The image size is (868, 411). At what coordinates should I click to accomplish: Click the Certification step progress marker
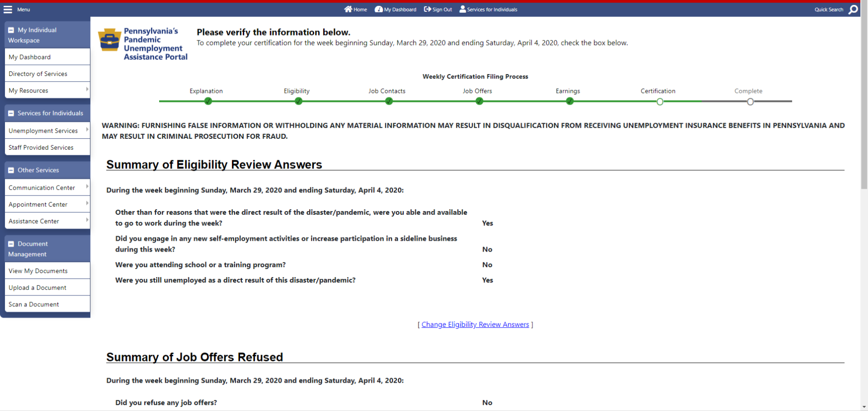(x=660, y=102)
